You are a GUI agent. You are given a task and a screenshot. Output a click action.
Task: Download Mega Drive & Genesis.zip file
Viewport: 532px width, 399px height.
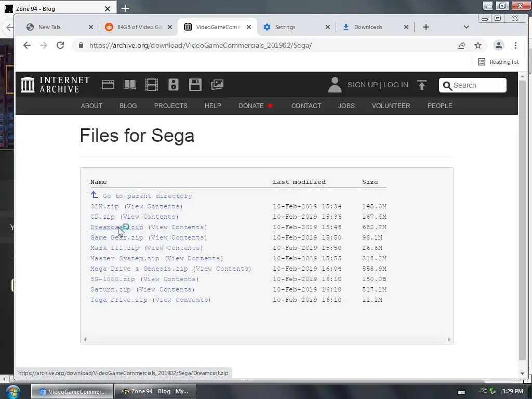click(x=139, y=269)
